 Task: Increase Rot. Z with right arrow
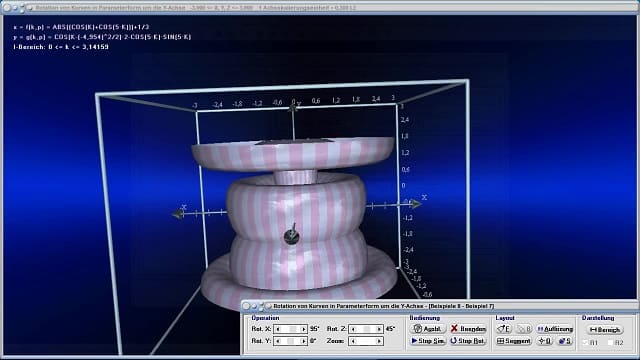tap(379, 329)
